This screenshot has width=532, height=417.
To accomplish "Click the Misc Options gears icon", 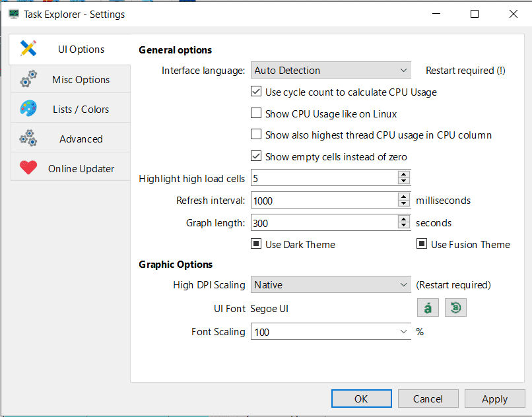I will 28,80.
